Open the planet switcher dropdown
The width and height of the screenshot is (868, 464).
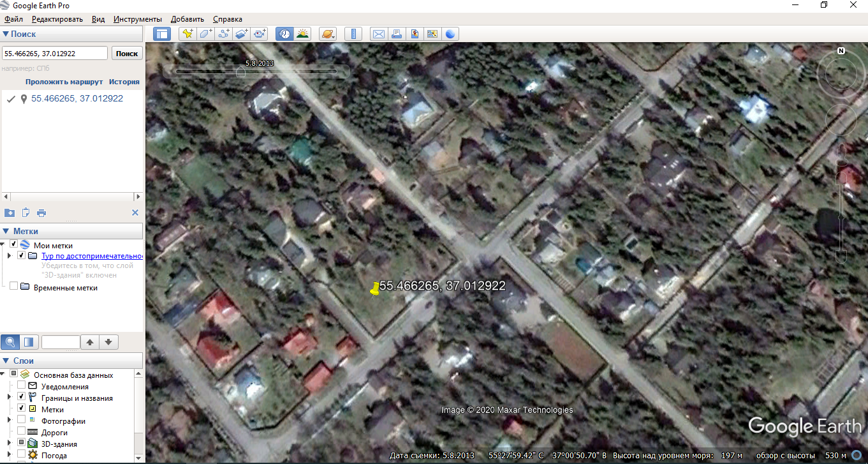[x=328, y=34]
